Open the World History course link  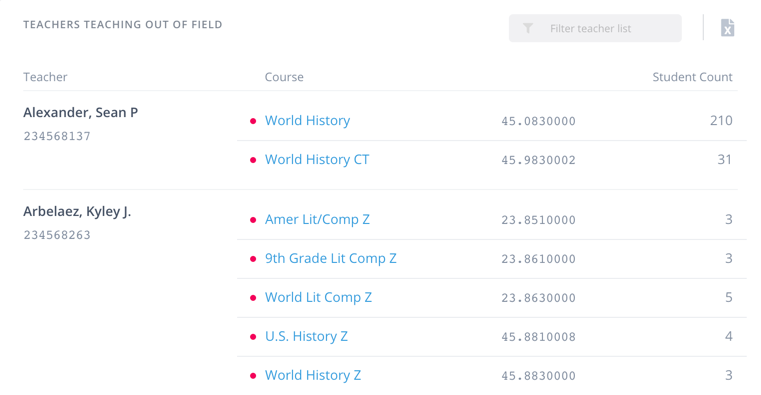307,120
